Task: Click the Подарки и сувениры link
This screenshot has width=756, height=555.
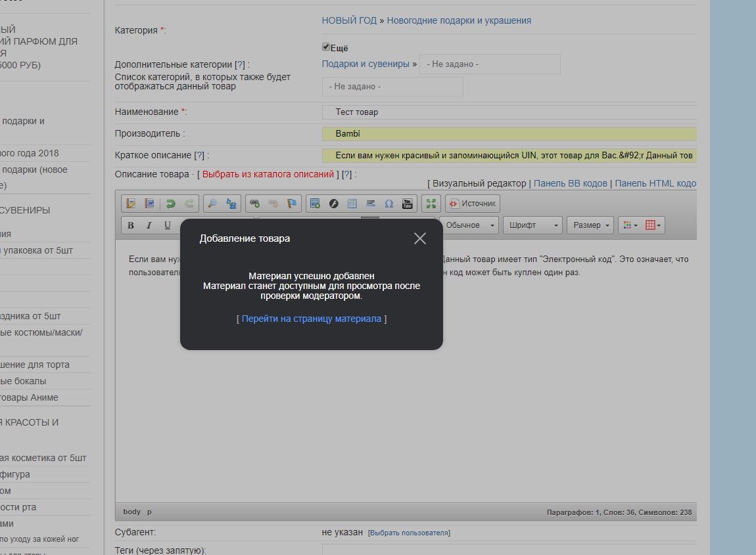Action: coord(366,64)
